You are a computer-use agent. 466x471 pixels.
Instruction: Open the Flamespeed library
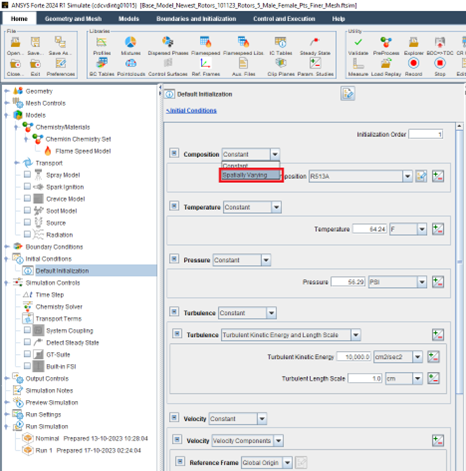205,43
